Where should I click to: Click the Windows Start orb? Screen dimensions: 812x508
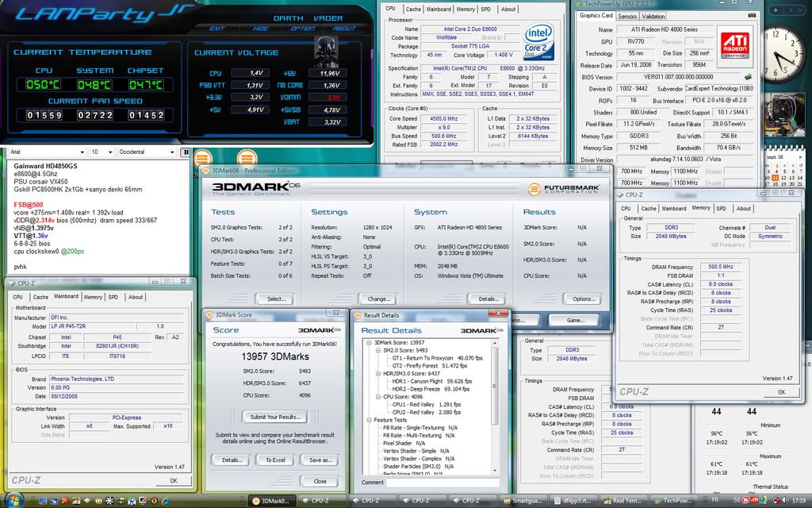[13, 500]
